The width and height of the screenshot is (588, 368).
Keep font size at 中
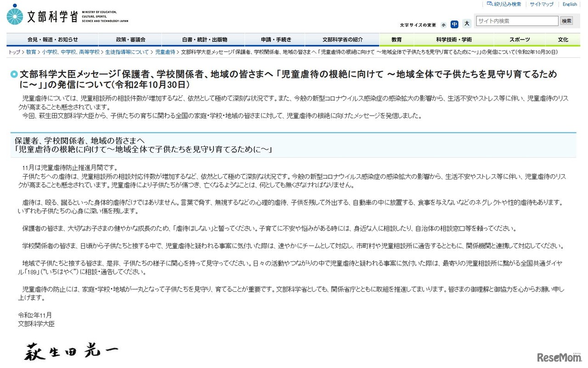[x=454, y=24]
